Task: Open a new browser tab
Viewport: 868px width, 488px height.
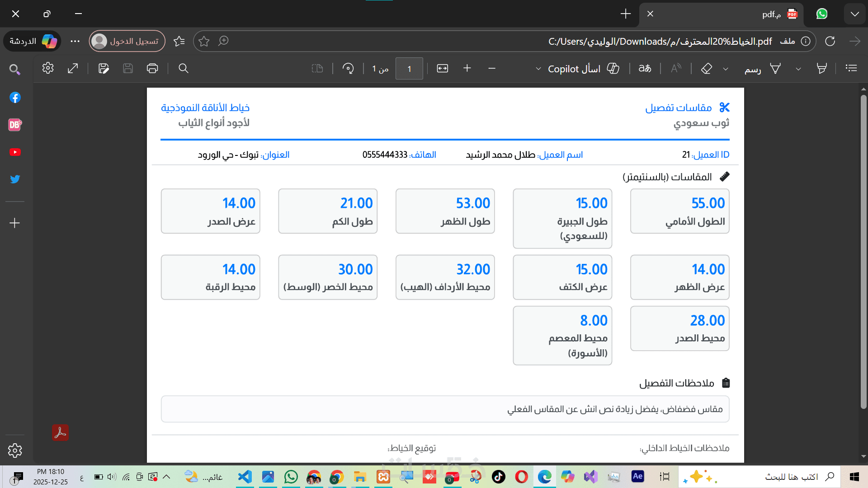Action: [x=625, y=14]
